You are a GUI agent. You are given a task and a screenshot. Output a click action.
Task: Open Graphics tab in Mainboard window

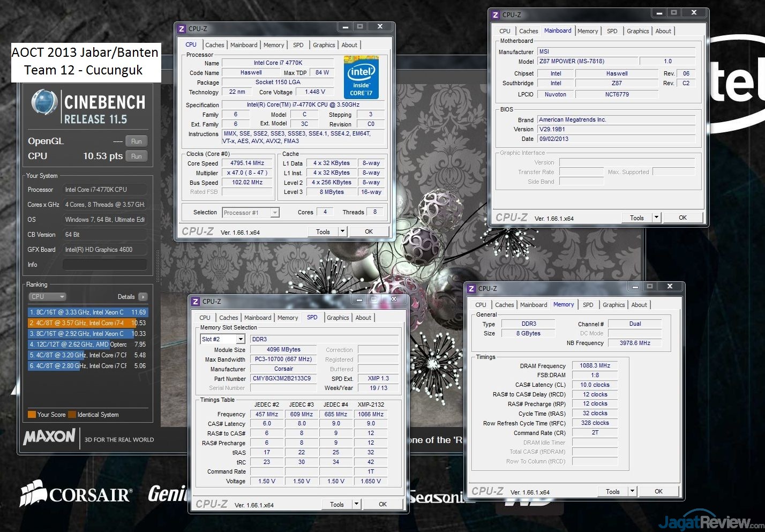click(637, 31)
